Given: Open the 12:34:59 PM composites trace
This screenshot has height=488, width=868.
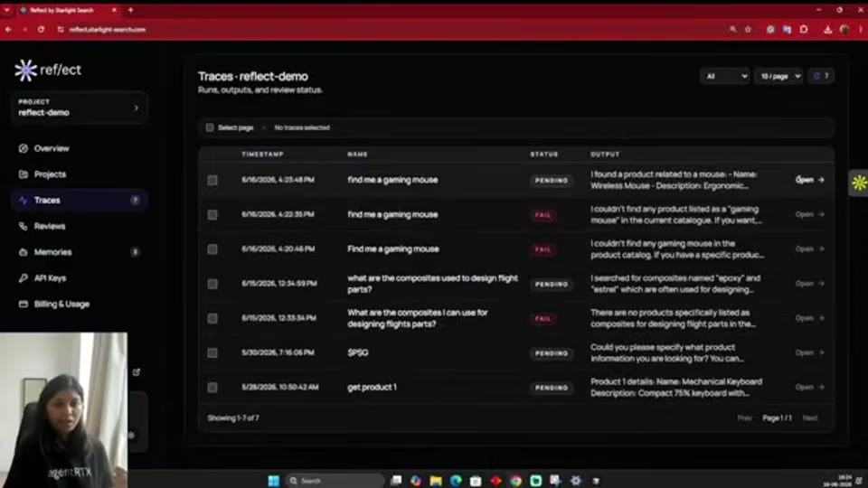Looking at the screenshot, I should [x=810, y=284].
